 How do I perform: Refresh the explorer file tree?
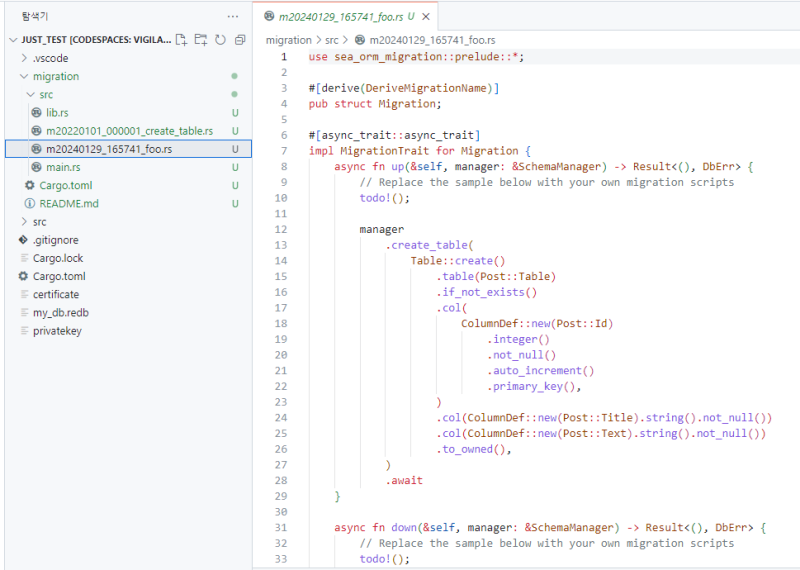point(220,40)
